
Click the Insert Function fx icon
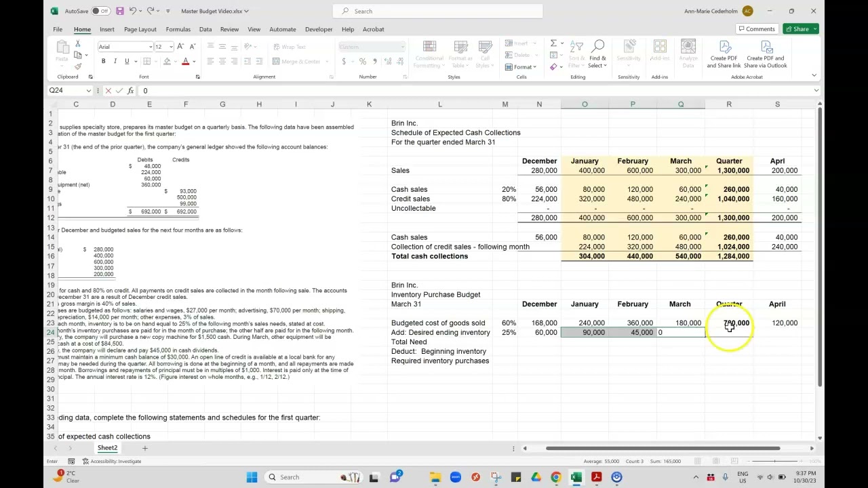click(130, 91)
